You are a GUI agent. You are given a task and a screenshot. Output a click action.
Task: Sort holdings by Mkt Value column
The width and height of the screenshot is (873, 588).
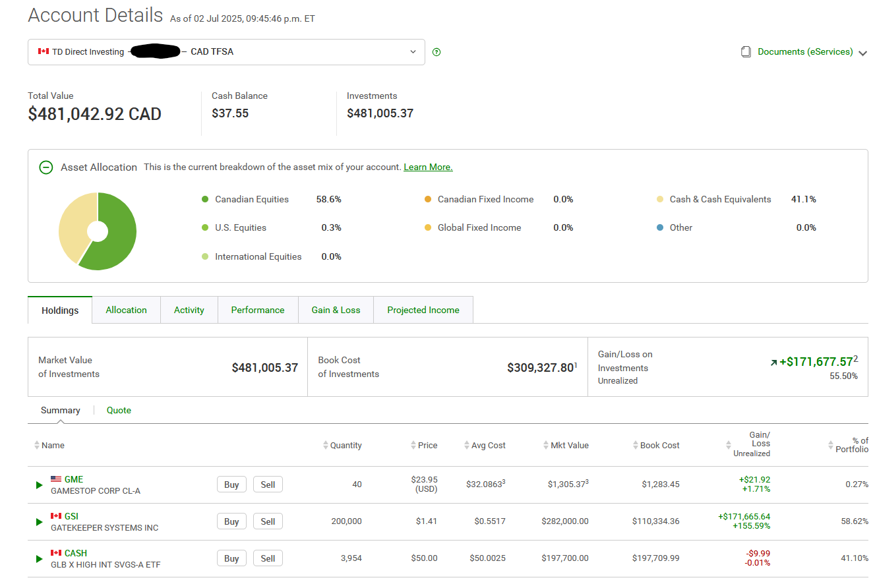coord(566,446)
